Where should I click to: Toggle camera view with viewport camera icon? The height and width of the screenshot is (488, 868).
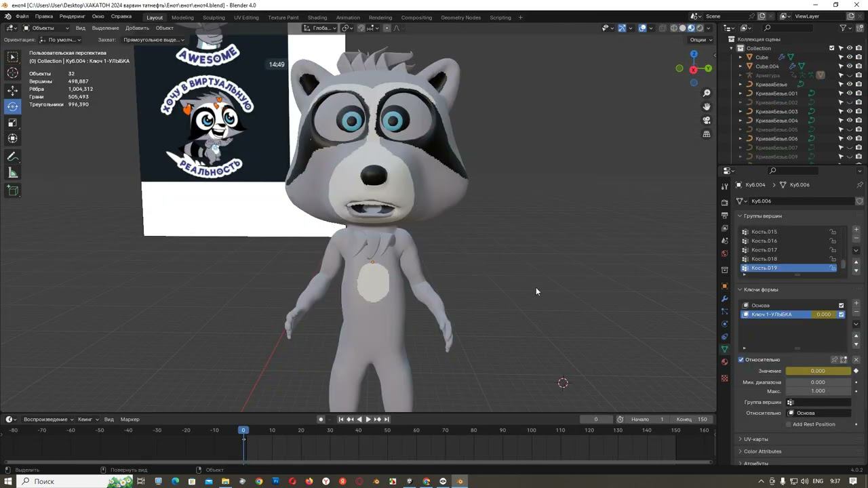click(x=707, y=121)
